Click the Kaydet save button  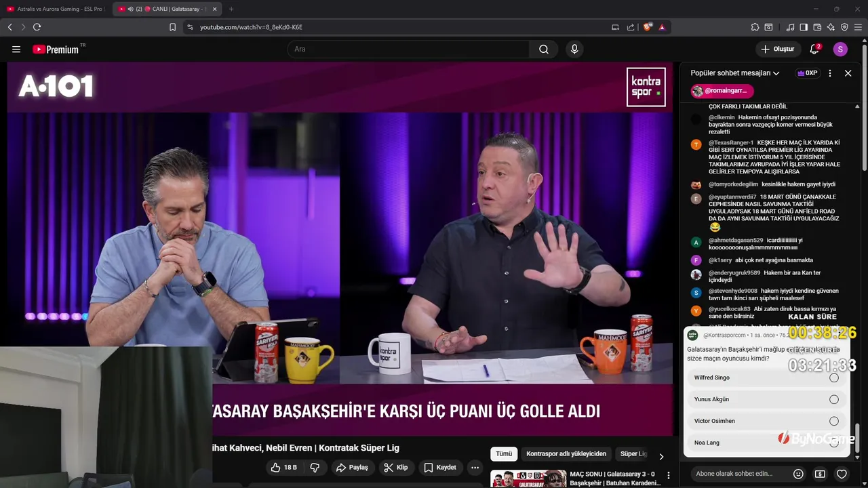440,467
